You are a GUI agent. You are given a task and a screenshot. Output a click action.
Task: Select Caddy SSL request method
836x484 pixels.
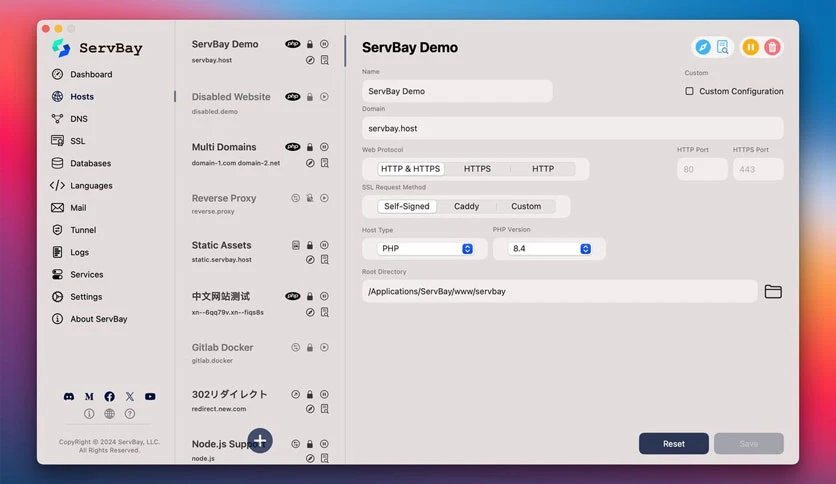coord(467,206)
